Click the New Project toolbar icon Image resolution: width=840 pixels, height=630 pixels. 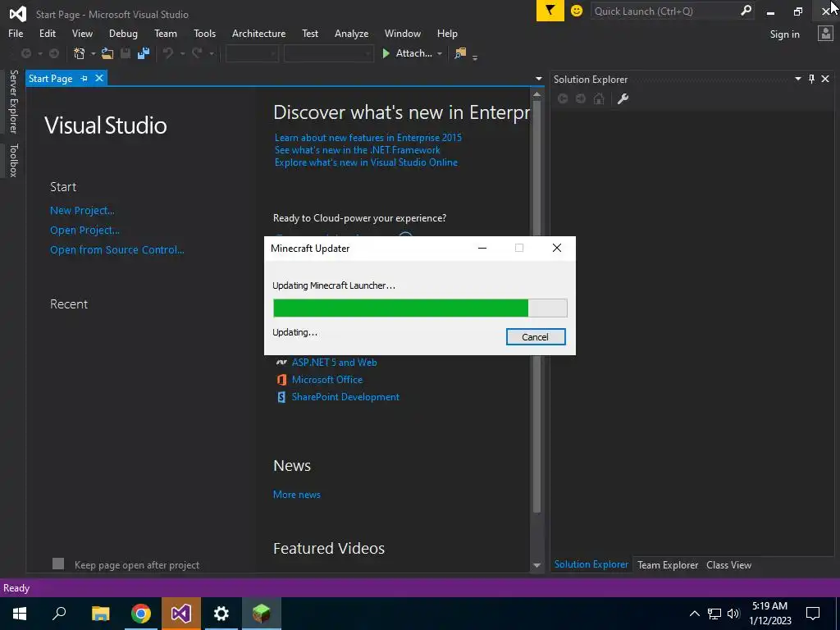click(80, 53)
